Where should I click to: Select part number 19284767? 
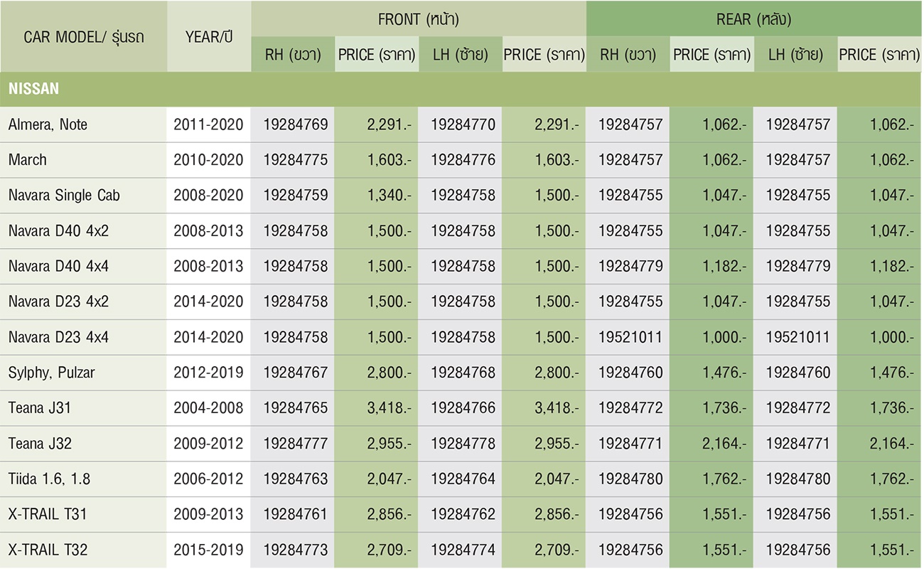click(296, 373)
